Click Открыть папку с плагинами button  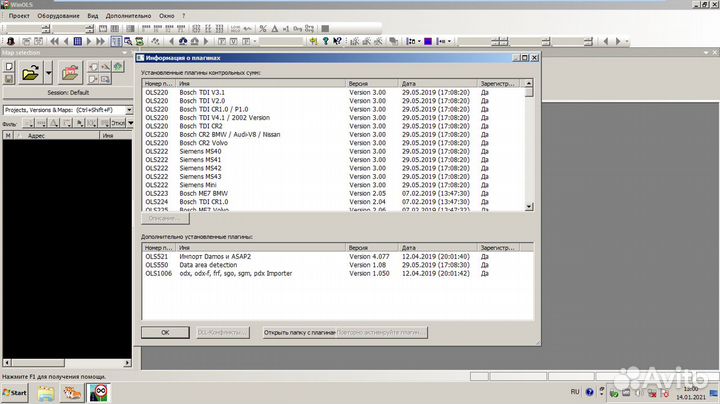click(x=296, y=331)
